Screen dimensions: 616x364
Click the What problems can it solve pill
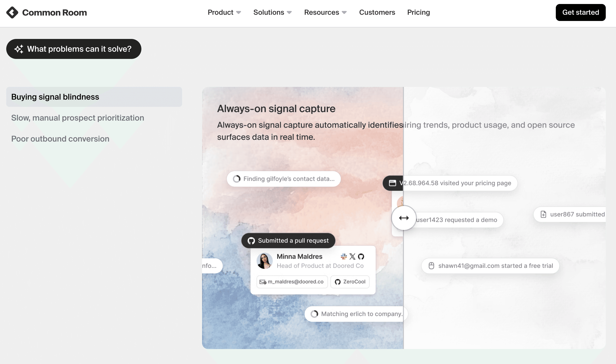[x=74, y=49]
